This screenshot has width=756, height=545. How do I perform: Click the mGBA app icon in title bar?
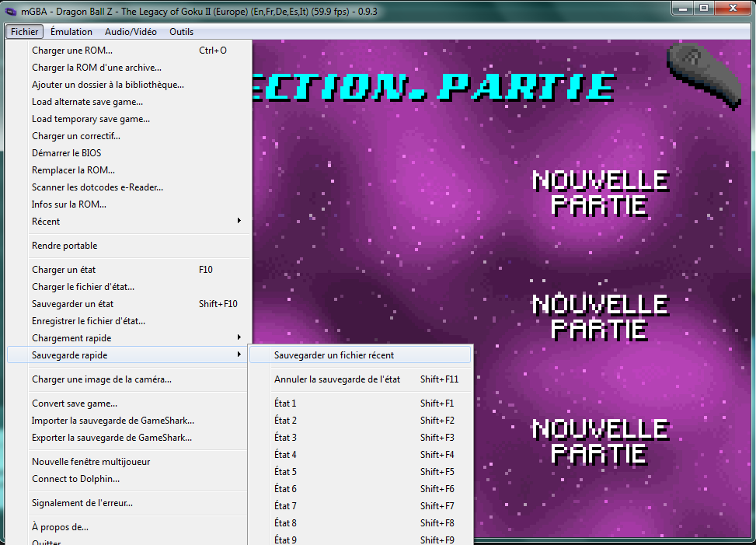(x=11, y=12)
